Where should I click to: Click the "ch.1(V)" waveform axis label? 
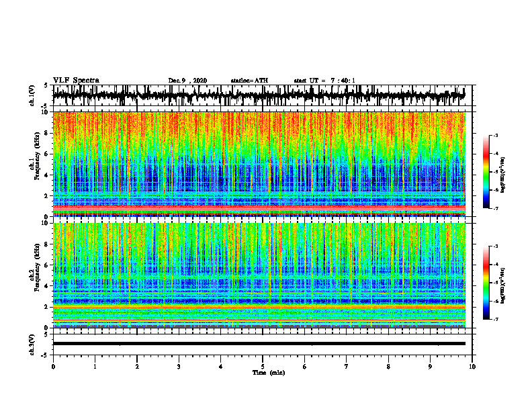click(x=32, y=95)
